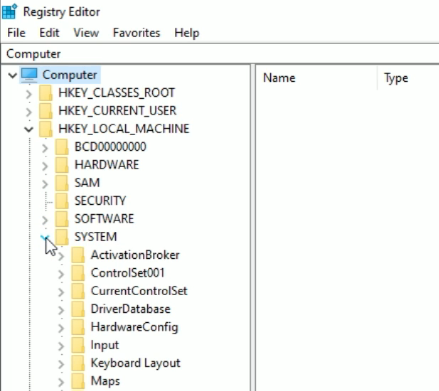Collapse the HKEY_LOCAL_MACHINE chevron
The width and height of the screenshot is (439, 391).
click(x=29, y=129)
